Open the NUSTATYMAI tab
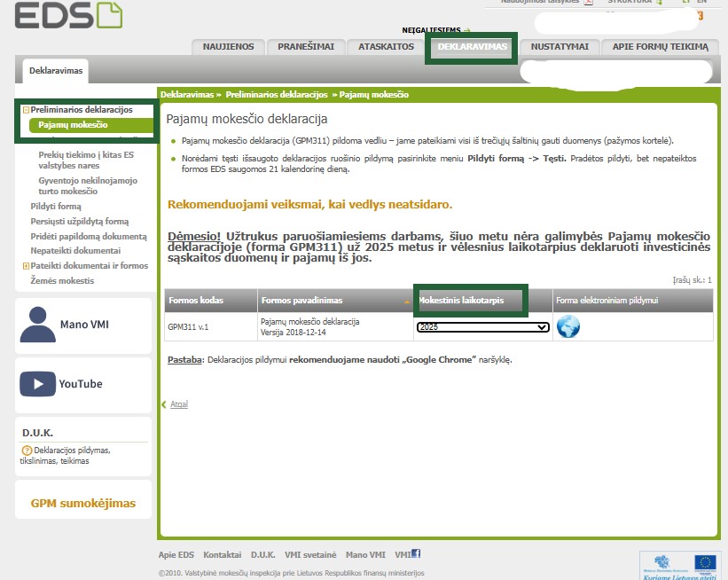 pyautogui.click(x=560, y=47)
